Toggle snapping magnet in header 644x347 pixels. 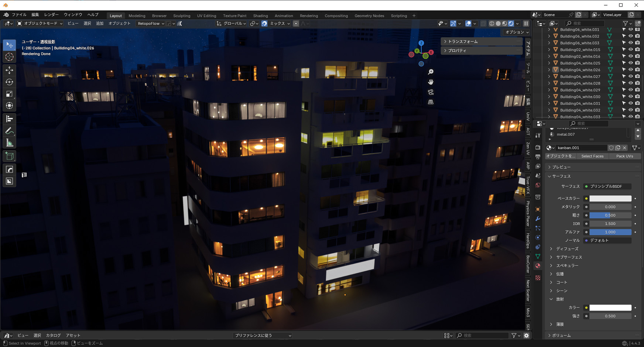click(x=264, y=23)
